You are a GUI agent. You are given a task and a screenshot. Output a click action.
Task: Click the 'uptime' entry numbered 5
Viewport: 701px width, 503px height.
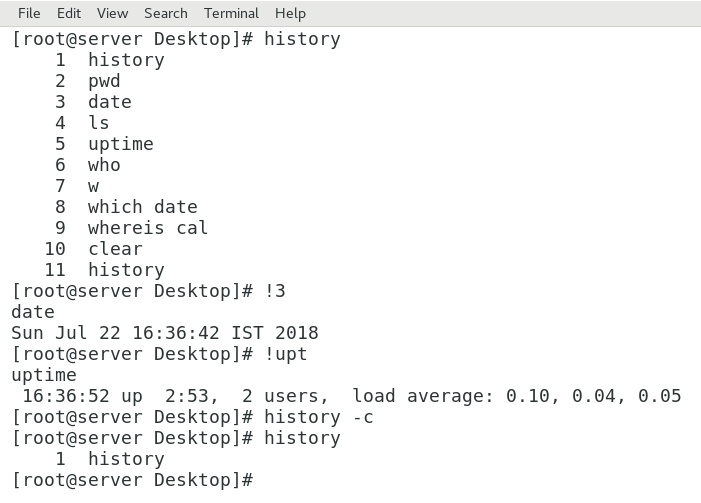pyautogui.click(x=121, y=144)
